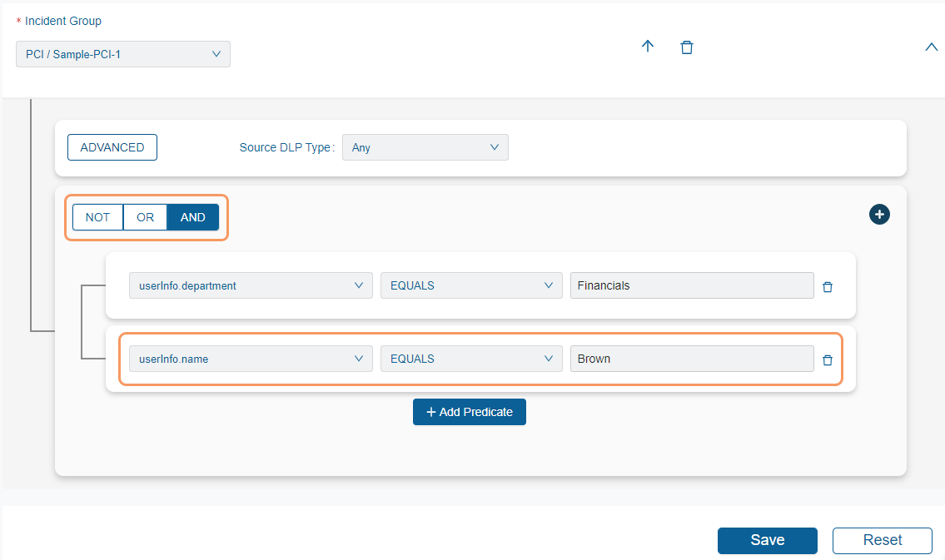This screenshot has width=945, height=560.
Task: Expand the userInfo.department field dropdown
Action: pos(250,285)
